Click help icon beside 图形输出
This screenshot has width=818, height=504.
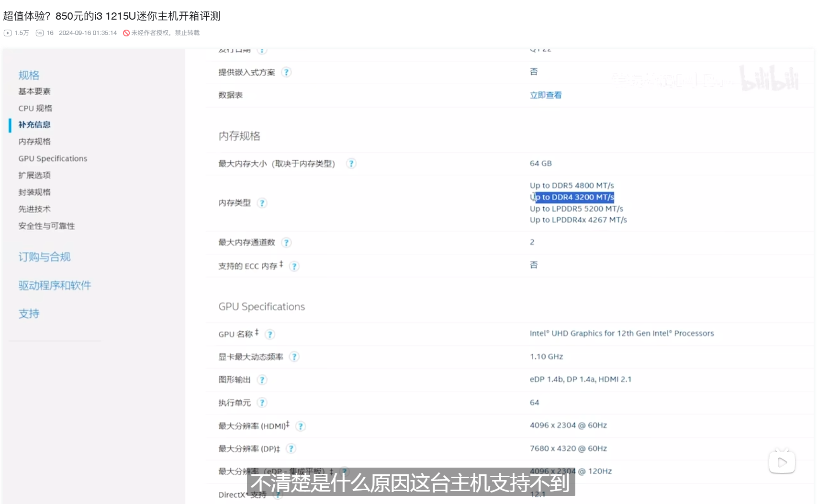tap(262, 380)
